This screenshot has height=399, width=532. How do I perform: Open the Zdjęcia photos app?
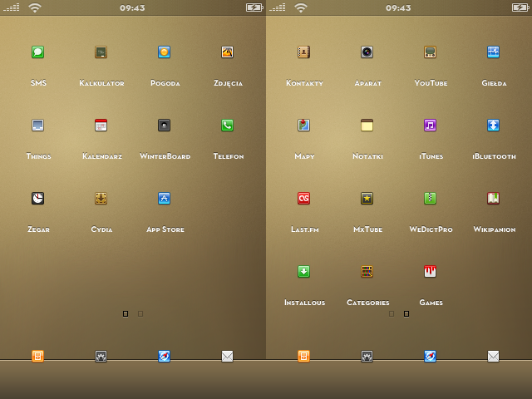coord(227,52)
